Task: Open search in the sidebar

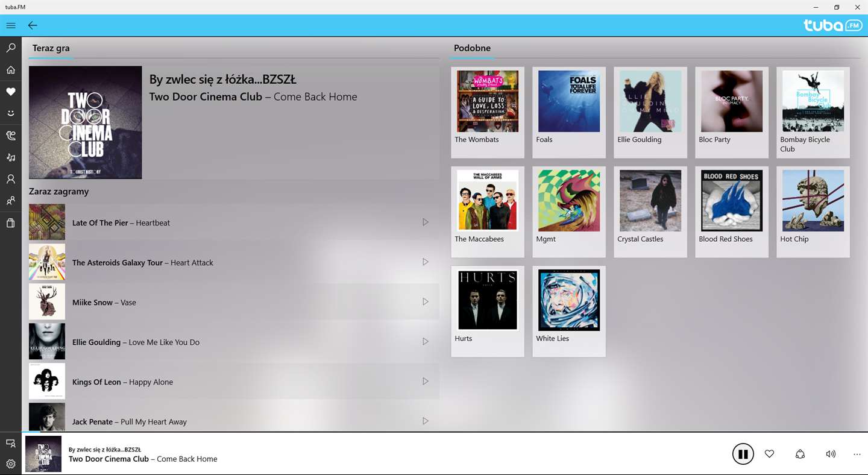Action: click(11, 48)
